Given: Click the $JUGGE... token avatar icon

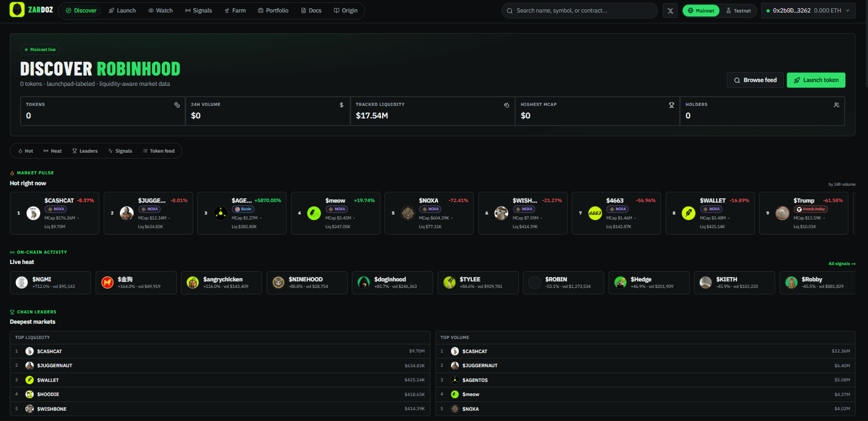Looking at the screenshot, I should coord(127,213).
